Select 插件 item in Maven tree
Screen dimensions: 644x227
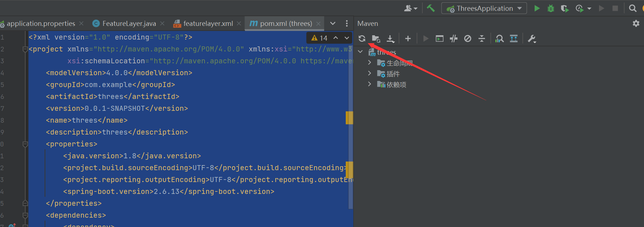point(393,74)
